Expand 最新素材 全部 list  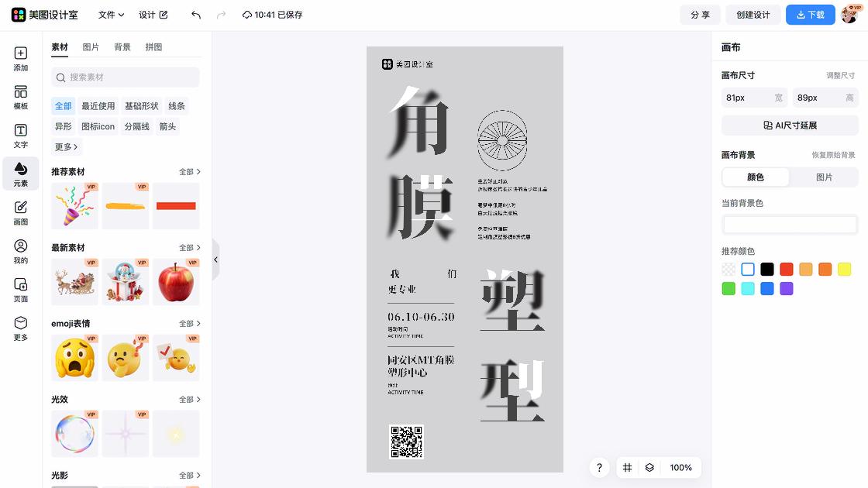click(189, 248)
